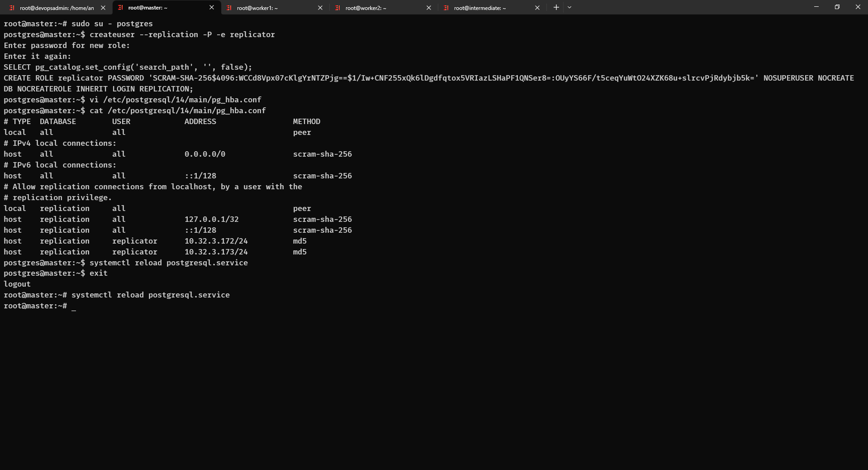The height and width of the screenshot is (470, 868).
Task: Click the 'NOSUPERUSER' keyword in CREATE ROLE line
Action: coord(788,78)
